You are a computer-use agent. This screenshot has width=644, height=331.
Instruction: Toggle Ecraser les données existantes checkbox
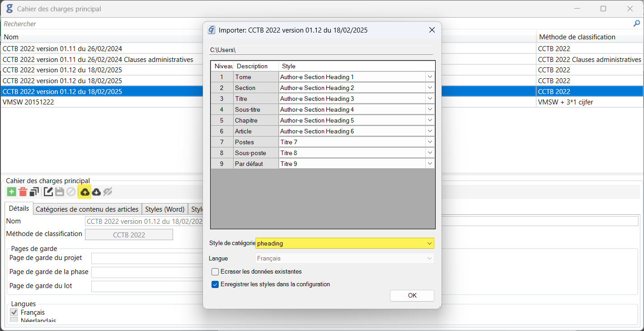click(x=215, y=272)
